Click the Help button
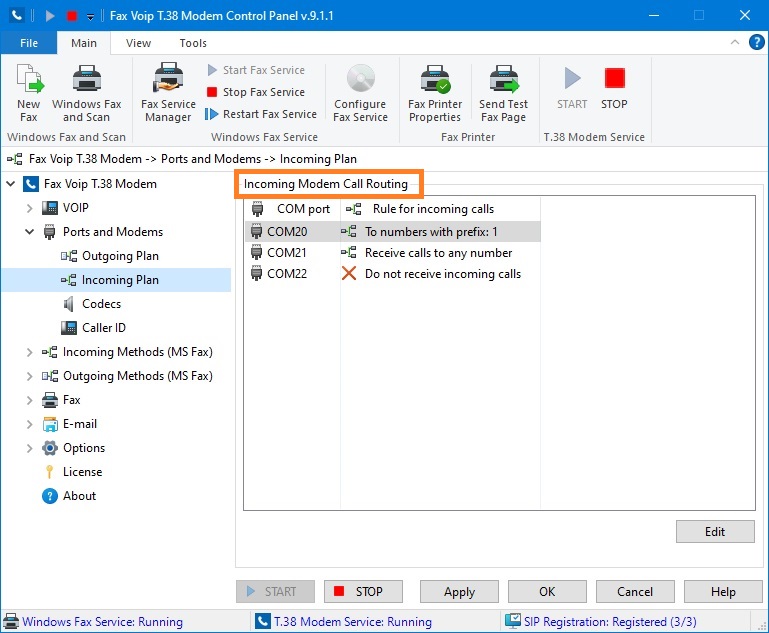 [723, 591]
